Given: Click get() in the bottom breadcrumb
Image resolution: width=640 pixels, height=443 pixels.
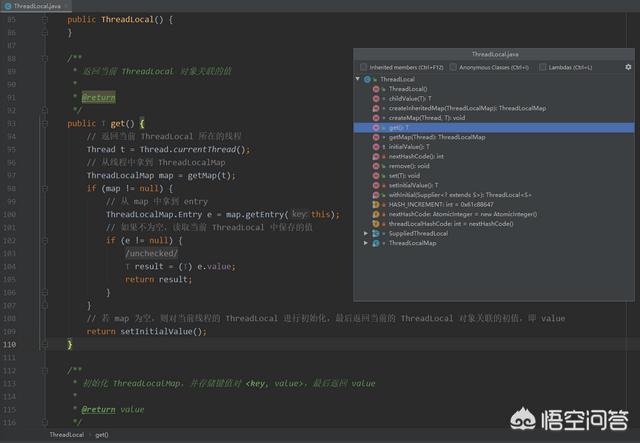Looking at the screenshot, I should (102, 435).
